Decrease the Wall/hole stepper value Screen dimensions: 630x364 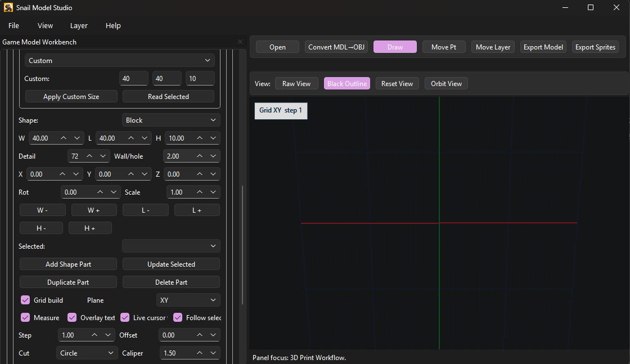coord(213,156)
